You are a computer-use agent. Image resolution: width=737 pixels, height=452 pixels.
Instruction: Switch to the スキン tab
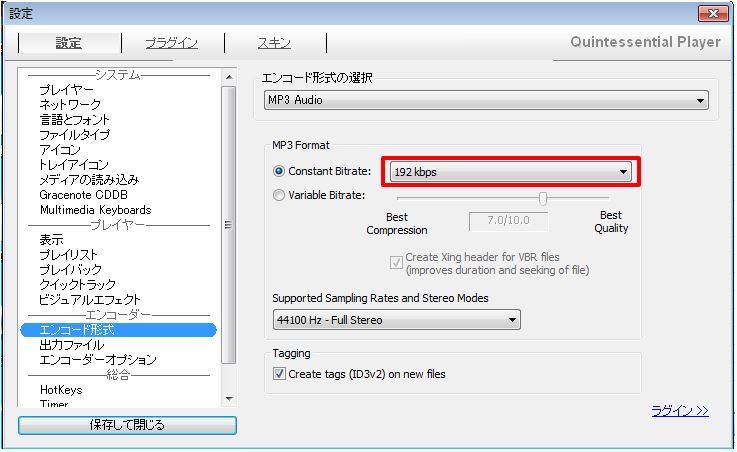point(274,43)
